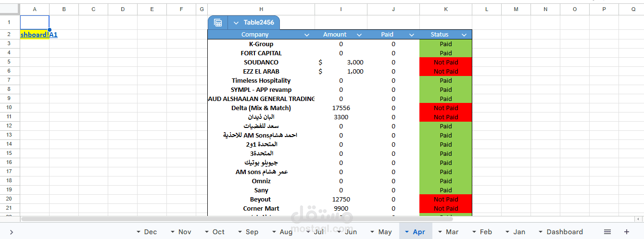644x239 pixels.
Task: Click the Timeless Hospitality cell
Action: (261, 80)
